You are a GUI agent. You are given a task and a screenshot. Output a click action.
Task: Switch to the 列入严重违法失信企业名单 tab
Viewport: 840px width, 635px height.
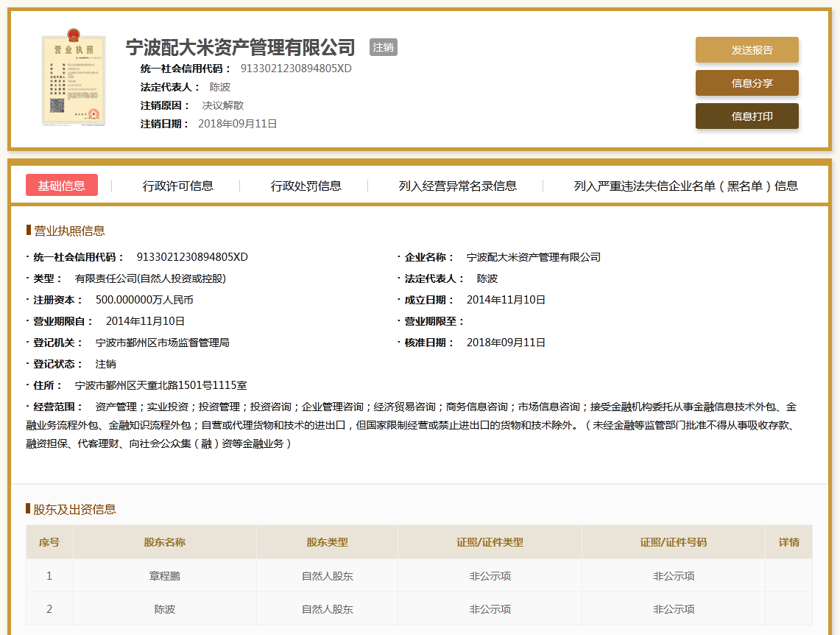click(685, 186)
